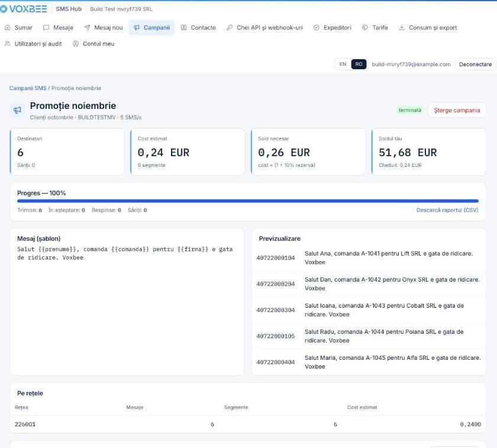The image size is (497, 448).
Task: Click preview number 40722000105
Action: pos(276,336)
